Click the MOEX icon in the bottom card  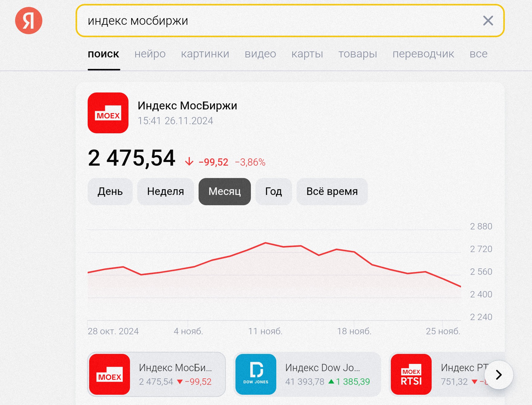tap(109, 374)
